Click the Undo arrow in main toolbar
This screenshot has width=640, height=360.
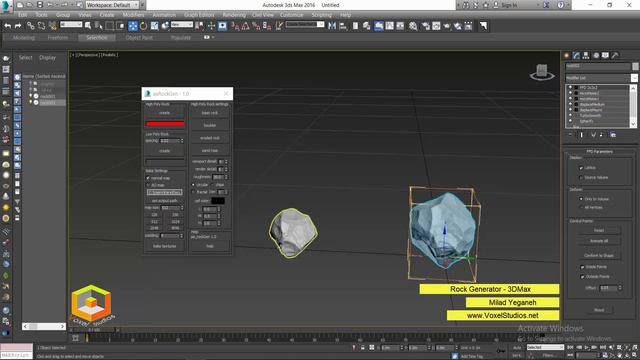tap(7, 26)
